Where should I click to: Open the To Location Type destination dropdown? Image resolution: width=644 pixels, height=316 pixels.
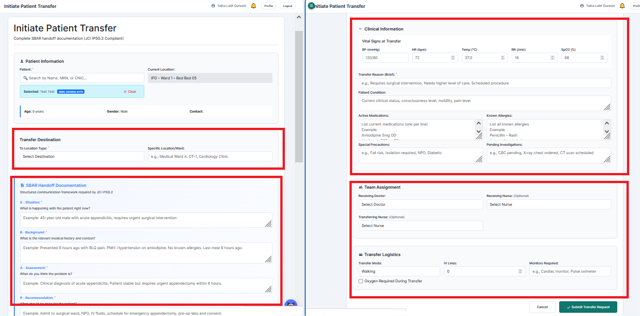click(82, 156)
